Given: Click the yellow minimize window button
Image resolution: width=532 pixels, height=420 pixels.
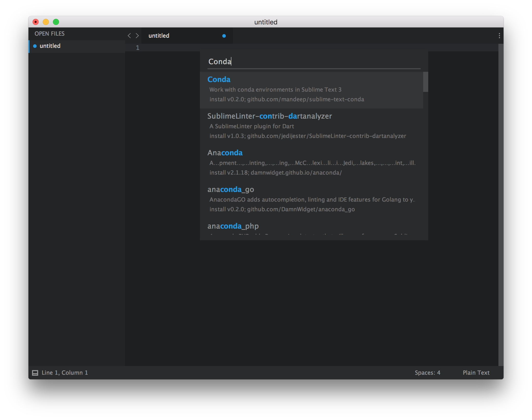Looking at the screenshot, I should click(x=46, y=22).
